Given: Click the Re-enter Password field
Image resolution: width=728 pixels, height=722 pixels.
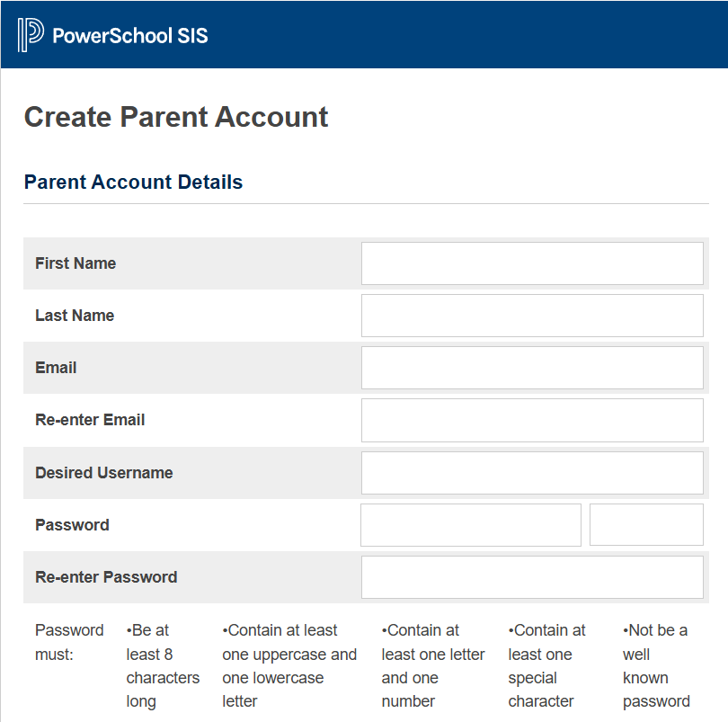Looking at the screenshot, I should point(531,576).
